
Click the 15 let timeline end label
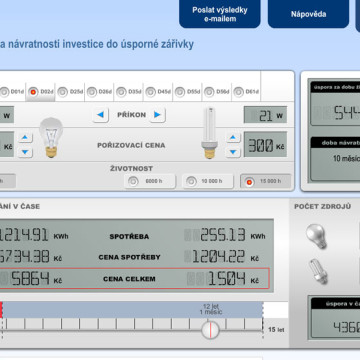(x=276, y=330)
